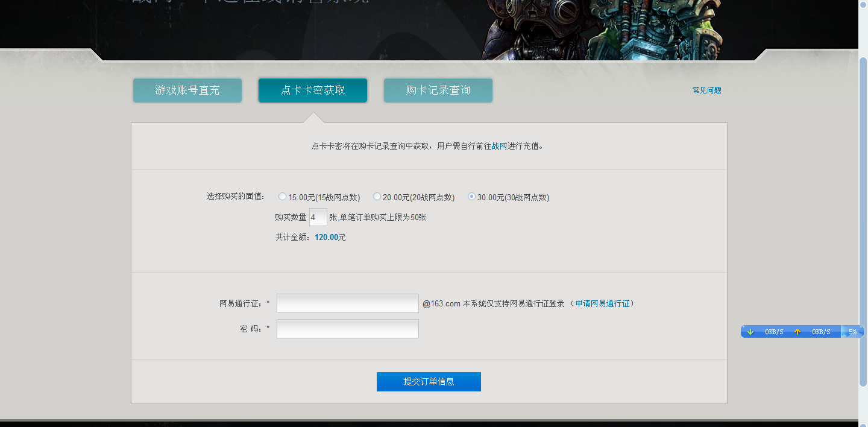Select the 30.00元(30战网点数) denomination
This screenshot has height=427, width=868.
click(x=471, y=196)
